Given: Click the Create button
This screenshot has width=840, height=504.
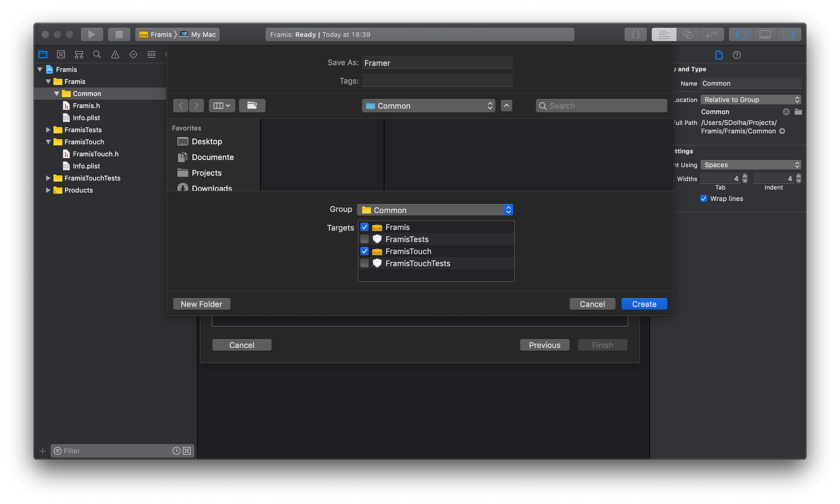Looking at the screenshot, I should (644, 303).
